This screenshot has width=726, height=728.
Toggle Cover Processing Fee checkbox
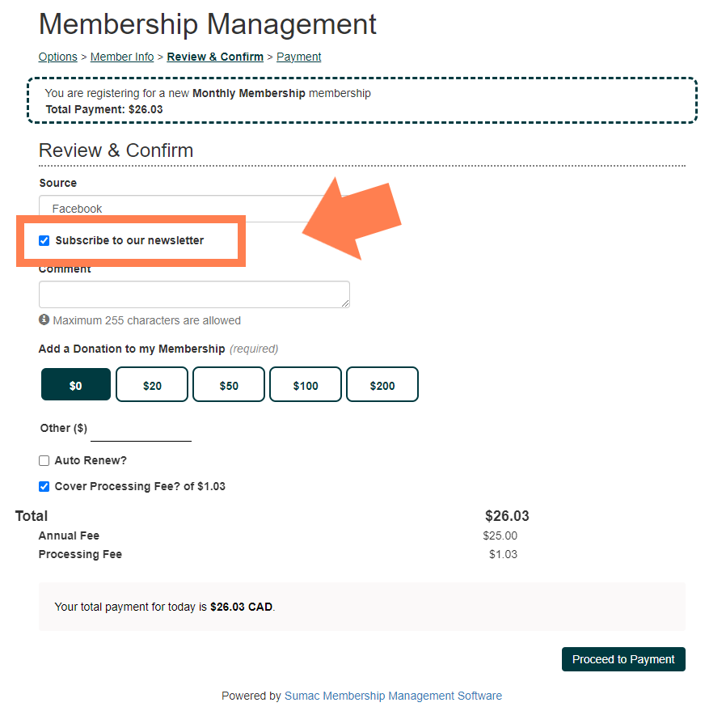[44, 487]
